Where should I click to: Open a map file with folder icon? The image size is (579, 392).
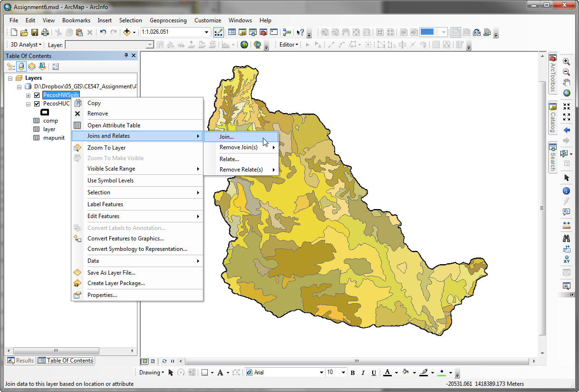24,32
